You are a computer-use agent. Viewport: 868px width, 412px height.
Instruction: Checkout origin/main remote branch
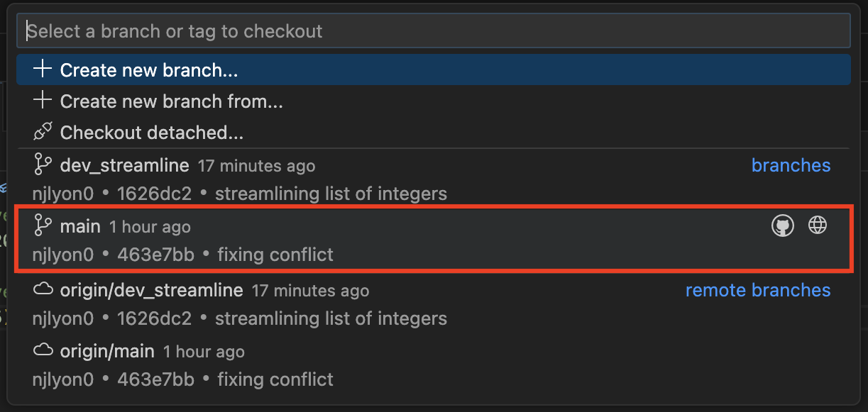[x=106, y=350]
